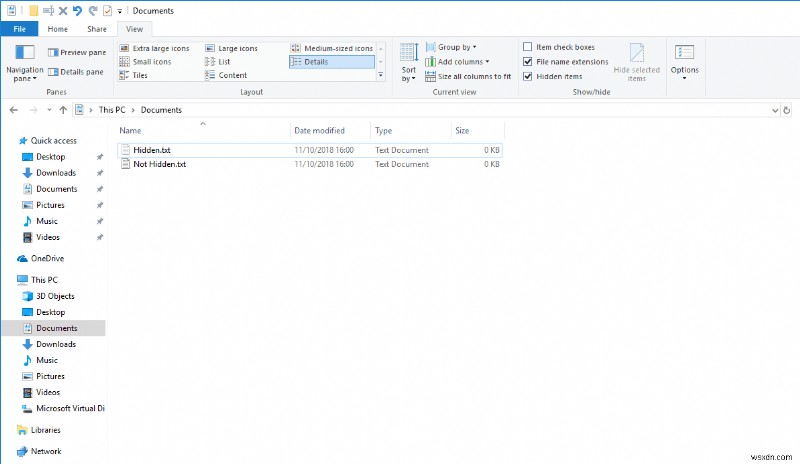Open pinned Downloads under Quick access
Viewport: 800px width, 464px height.
(x=56, y=173)
